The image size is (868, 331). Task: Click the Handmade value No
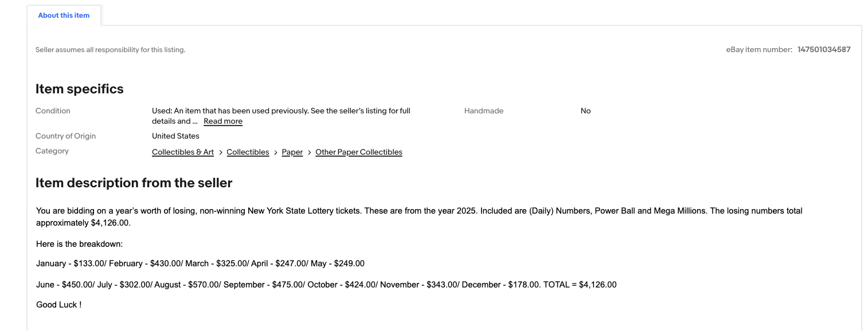pos(585,111)
